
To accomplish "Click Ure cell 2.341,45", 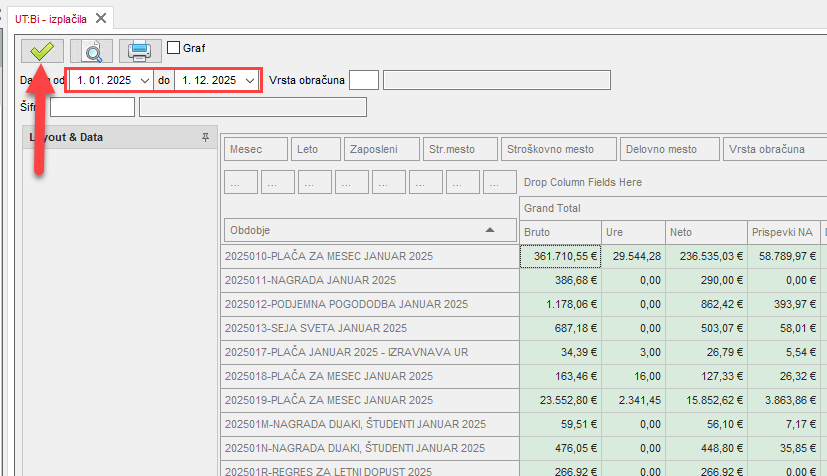I will (x=633, y=400).
